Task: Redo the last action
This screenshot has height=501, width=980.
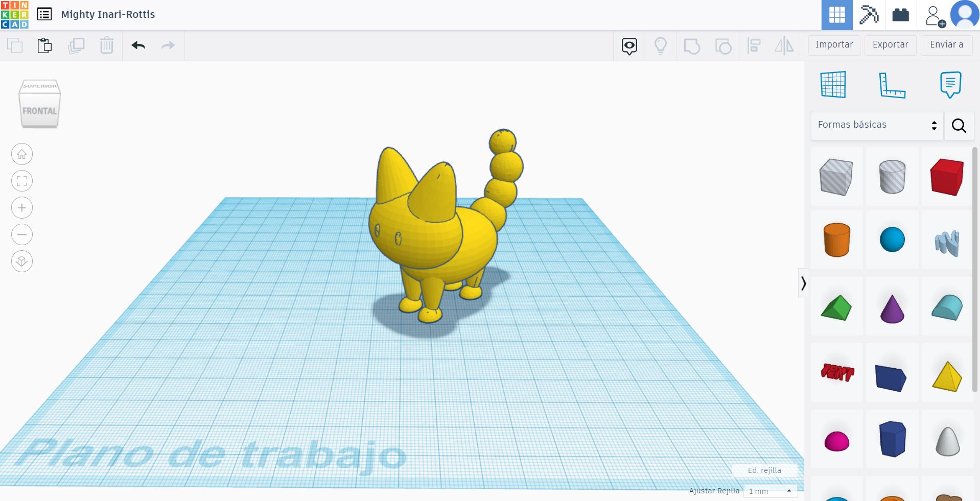Action: 168,45
